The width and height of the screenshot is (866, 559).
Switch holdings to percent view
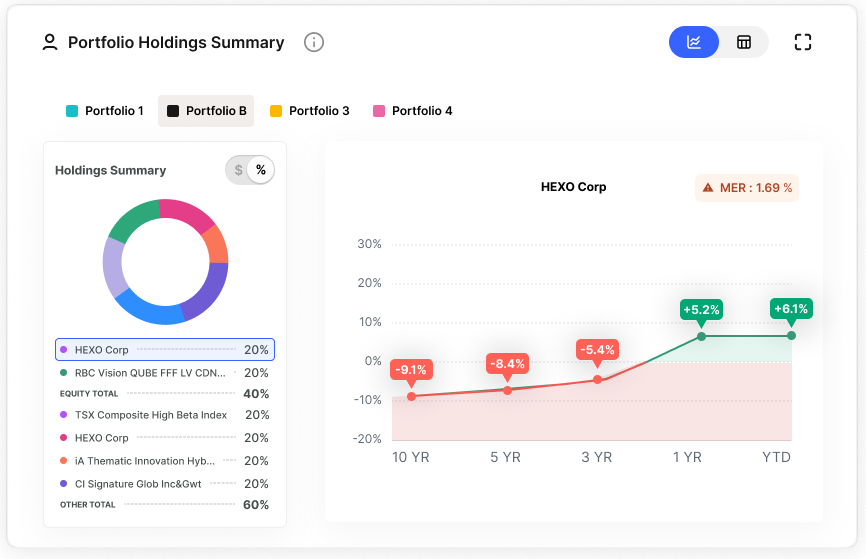[x=261, y=170]
